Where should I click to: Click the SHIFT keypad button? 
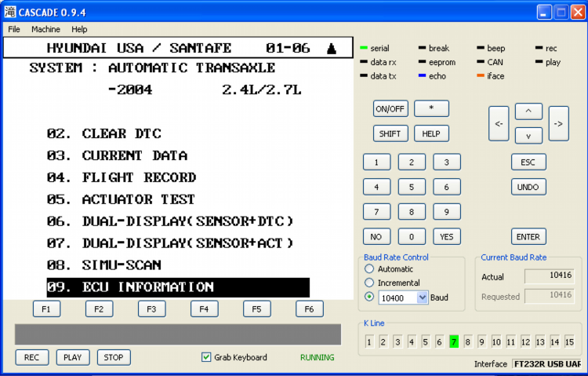[390, 133]
